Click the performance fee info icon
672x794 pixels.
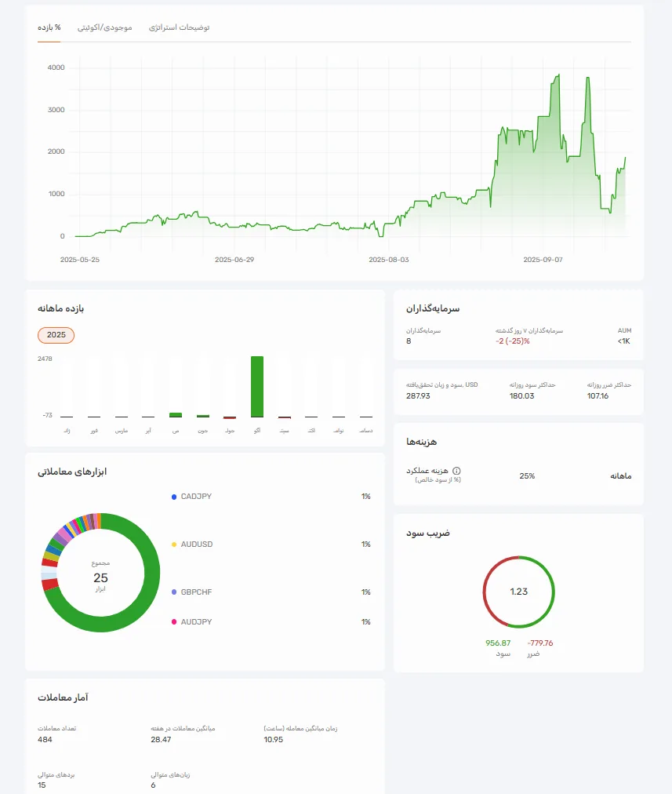[x=457, y=471]
